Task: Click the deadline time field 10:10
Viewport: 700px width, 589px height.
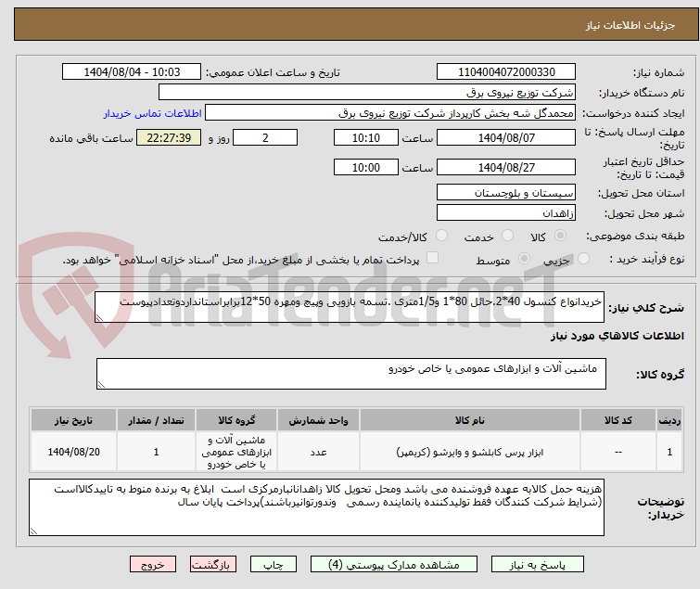Action: click(366, 137)
